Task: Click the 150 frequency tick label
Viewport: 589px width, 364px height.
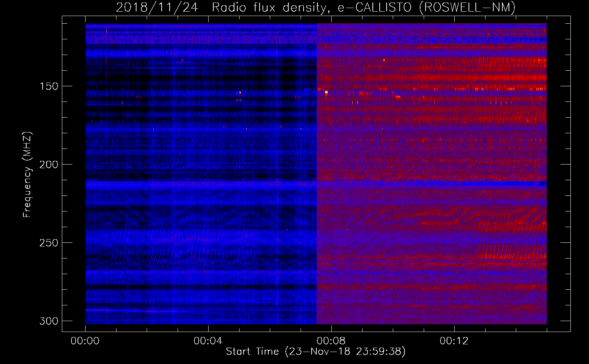Action: [49, 86]
